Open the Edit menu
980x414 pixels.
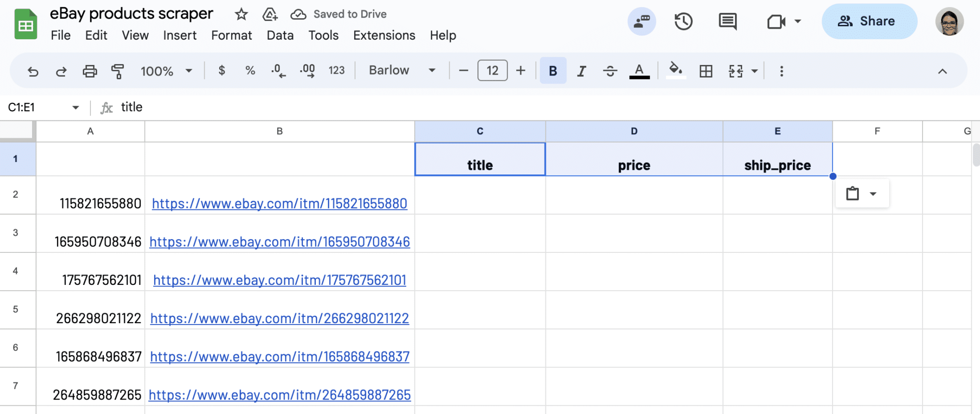click(96, 35)
